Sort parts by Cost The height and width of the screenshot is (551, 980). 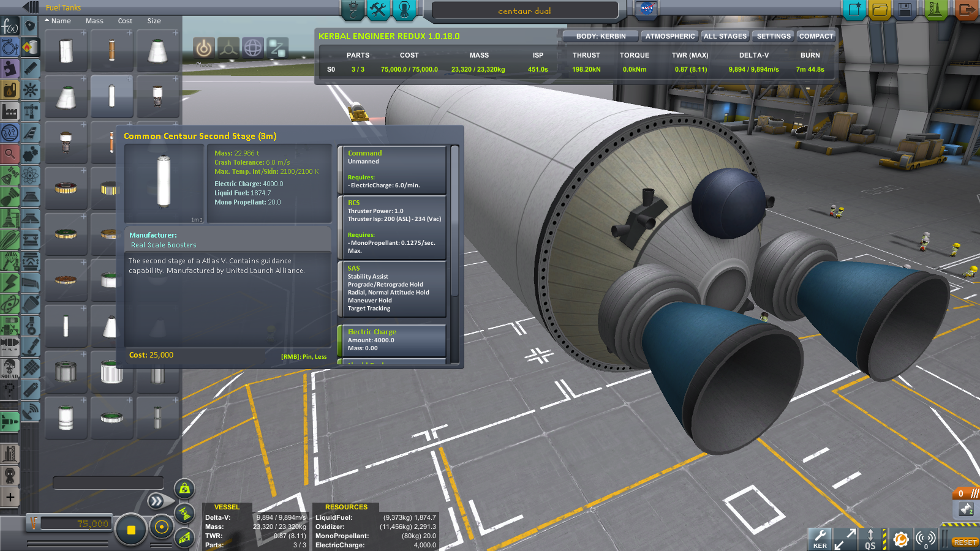click(125, 21)
